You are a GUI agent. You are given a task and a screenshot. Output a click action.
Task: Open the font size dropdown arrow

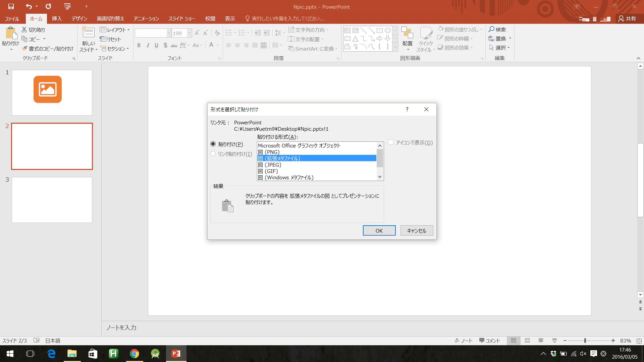pyautogui.click(x=190, y=33)
